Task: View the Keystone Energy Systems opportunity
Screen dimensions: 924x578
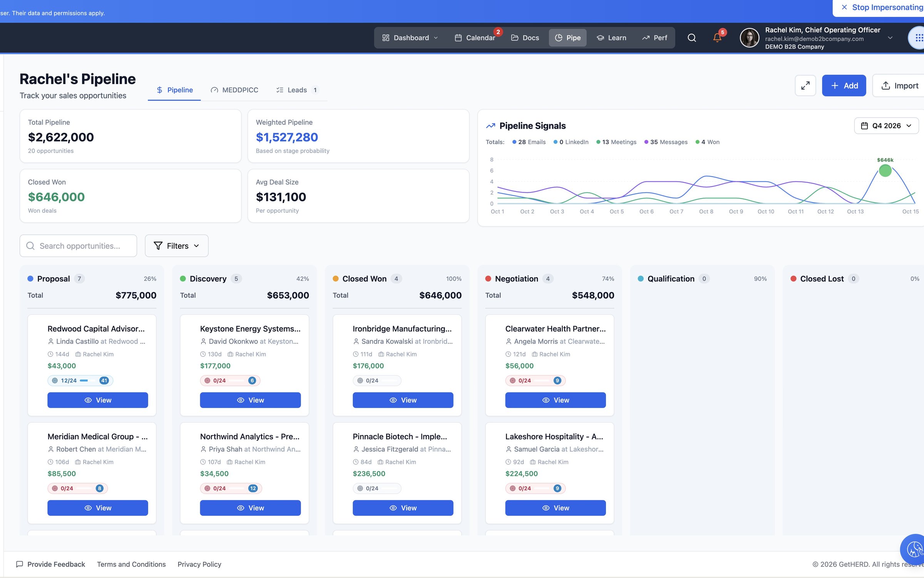Action: click(250, 400)
